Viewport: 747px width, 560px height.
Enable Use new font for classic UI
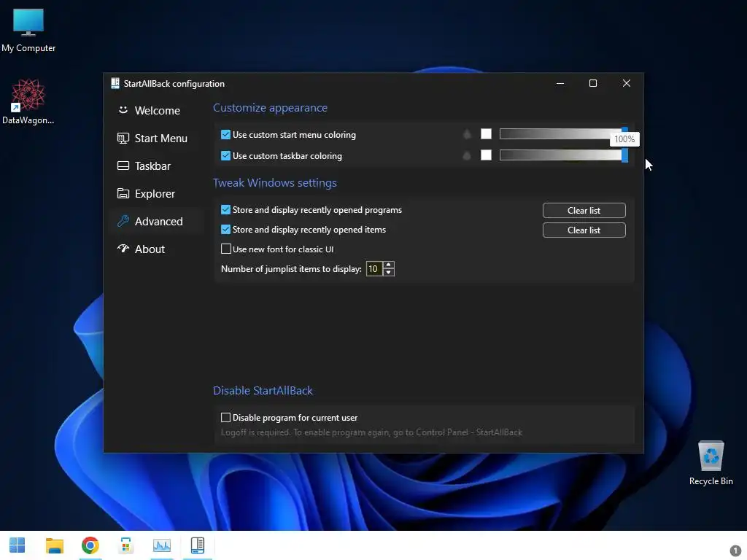click(x=226, y=249)
